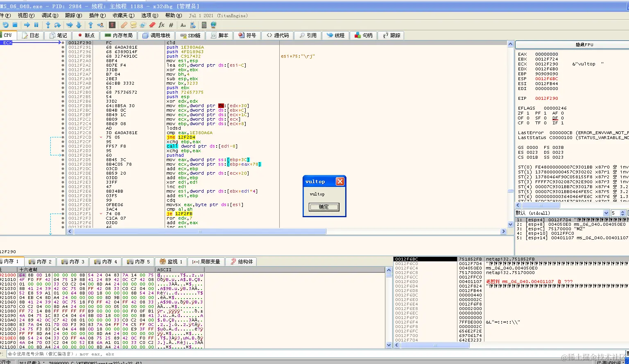The image size is (629, 364).
Task: Click the Pause execution icon
Action: pos(36,25)
